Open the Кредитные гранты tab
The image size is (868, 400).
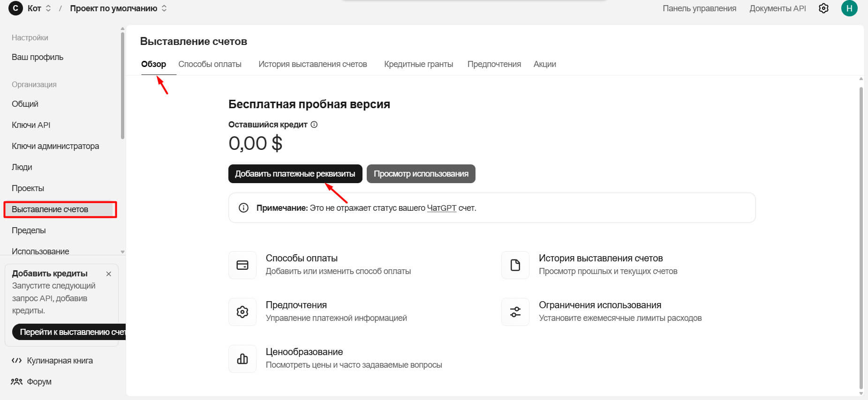click(x=419, y=64)
